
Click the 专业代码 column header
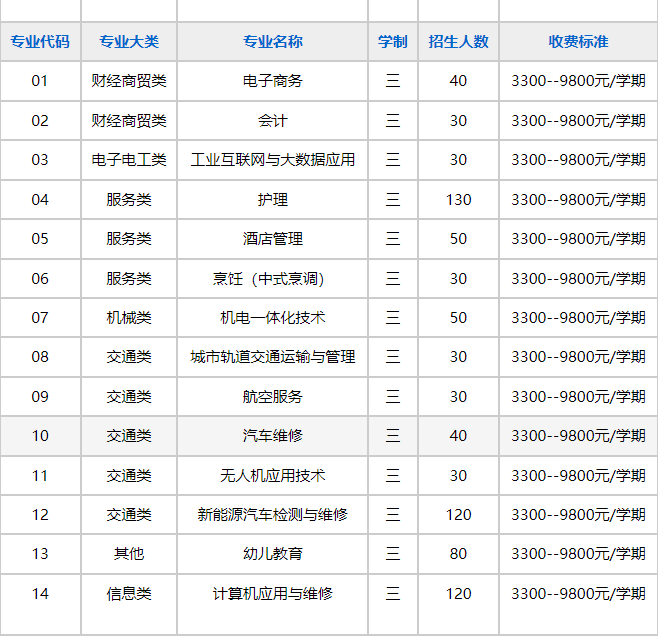click(x=40, y=42)
